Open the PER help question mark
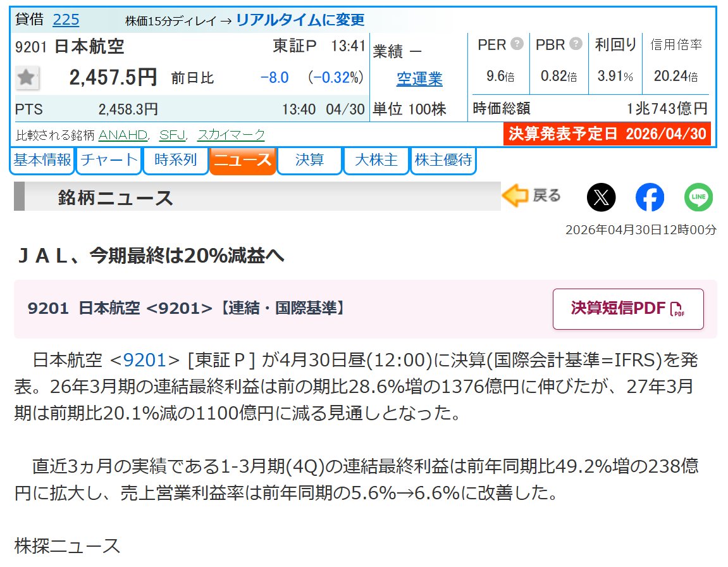Screen dimensions: 728x567 click(517, 44)
